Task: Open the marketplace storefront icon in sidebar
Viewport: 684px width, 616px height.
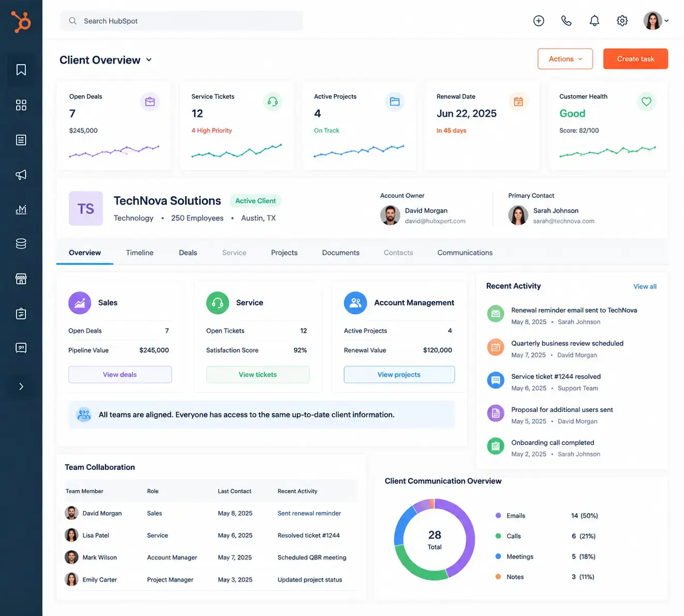Action: click(21, 278)
